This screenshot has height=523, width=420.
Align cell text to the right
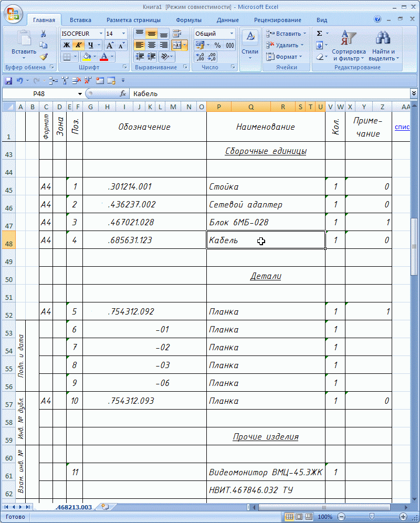(164, 45)
